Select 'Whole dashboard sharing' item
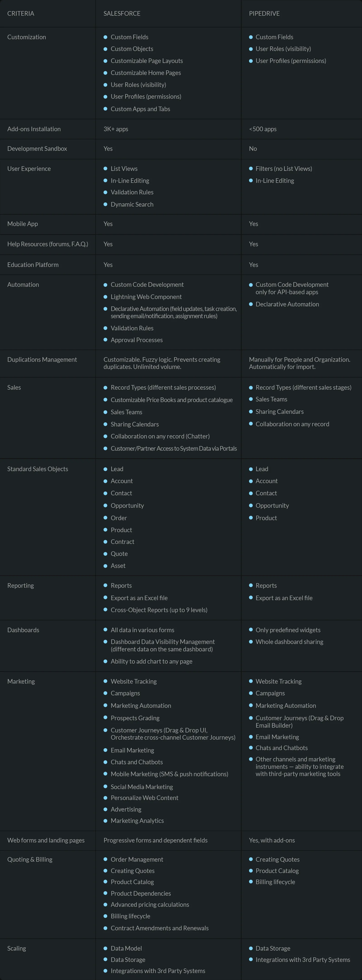The width and height of the screenshot is (362, 980). (x=289, y=642)
